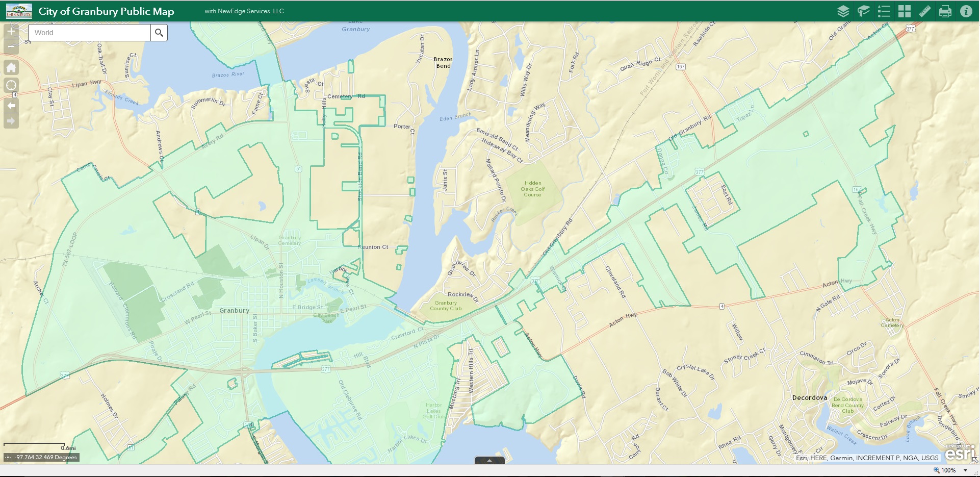Click the search magnifier icon
Viewport: 980px width, 477px height.
coord(159,32)
